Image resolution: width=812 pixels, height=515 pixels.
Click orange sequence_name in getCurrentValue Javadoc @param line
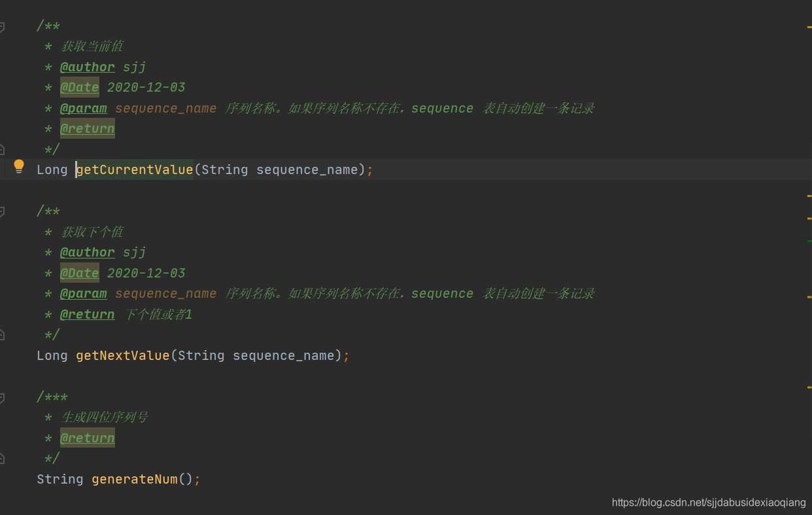[166, 109]
